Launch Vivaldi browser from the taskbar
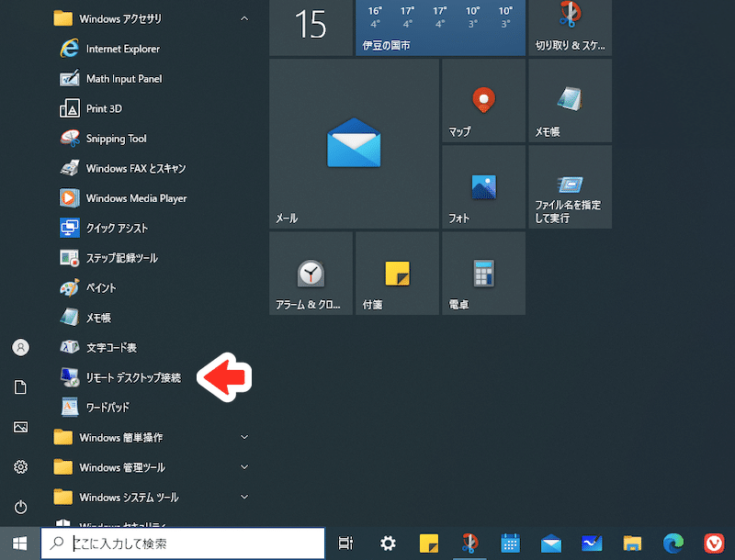Screen dimensions: 735x560 pyautogui.click(x=714, y=543)
